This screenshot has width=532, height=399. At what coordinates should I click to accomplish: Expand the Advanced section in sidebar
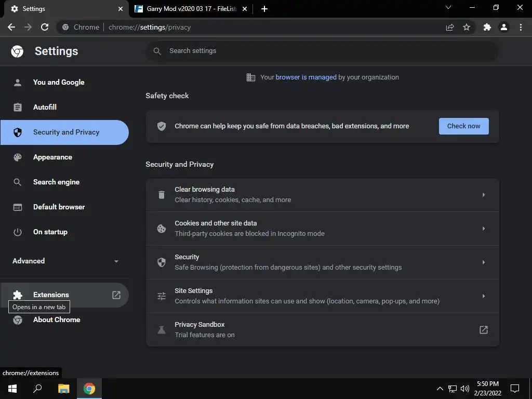click(64, 261)
